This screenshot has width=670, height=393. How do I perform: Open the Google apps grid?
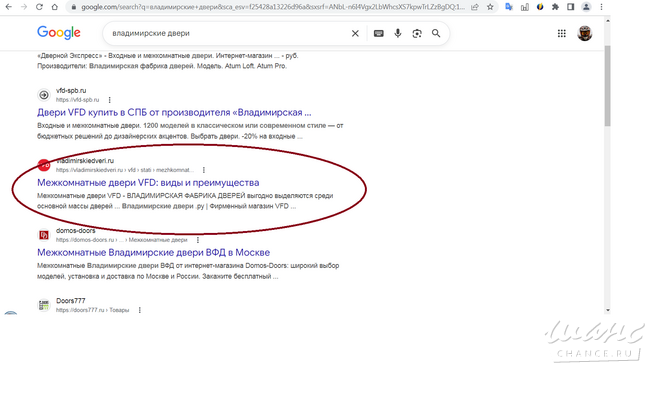561,33
